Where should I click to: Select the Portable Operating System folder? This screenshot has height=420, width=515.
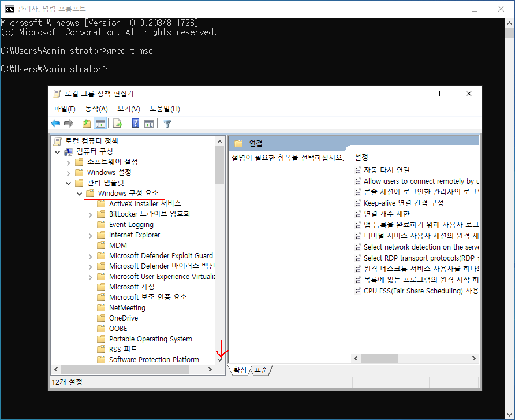[x=151, y=339]
